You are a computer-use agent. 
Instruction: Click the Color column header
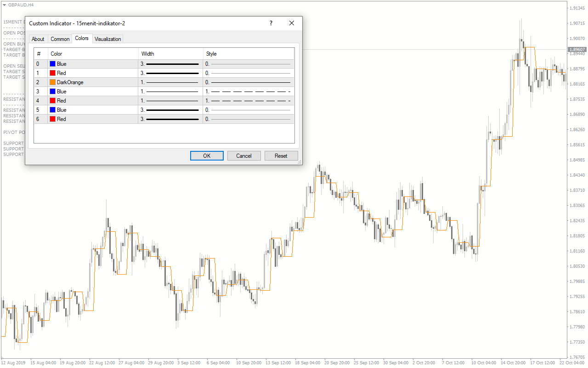click(x=93, y=54)
